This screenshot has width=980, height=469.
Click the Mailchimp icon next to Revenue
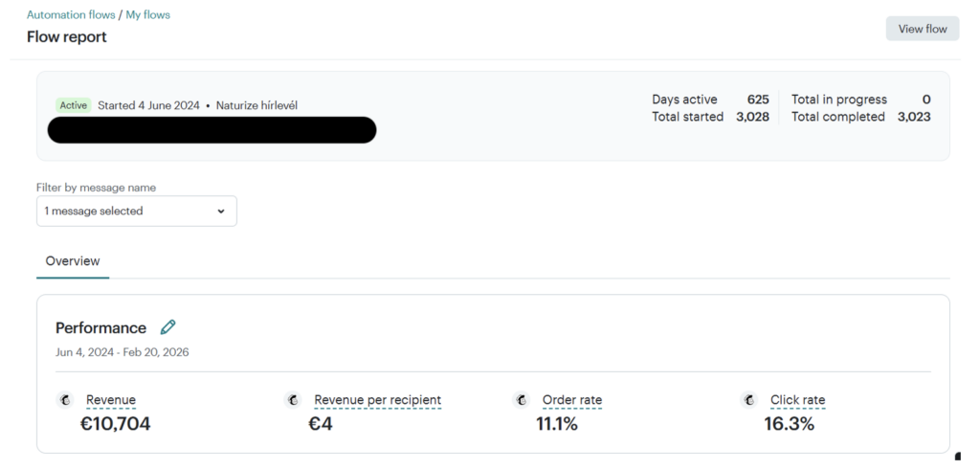[65, 400]
